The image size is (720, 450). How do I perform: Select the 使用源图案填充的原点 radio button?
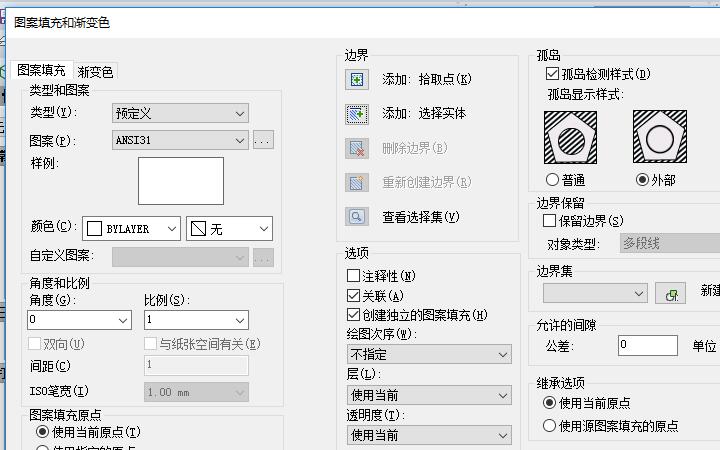pyautogui.click(x=549, y=426)
